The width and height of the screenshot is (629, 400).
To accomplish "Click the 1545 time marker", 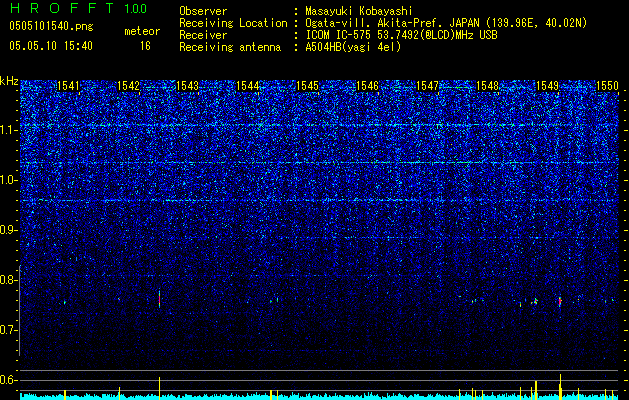I will point(307,86).
